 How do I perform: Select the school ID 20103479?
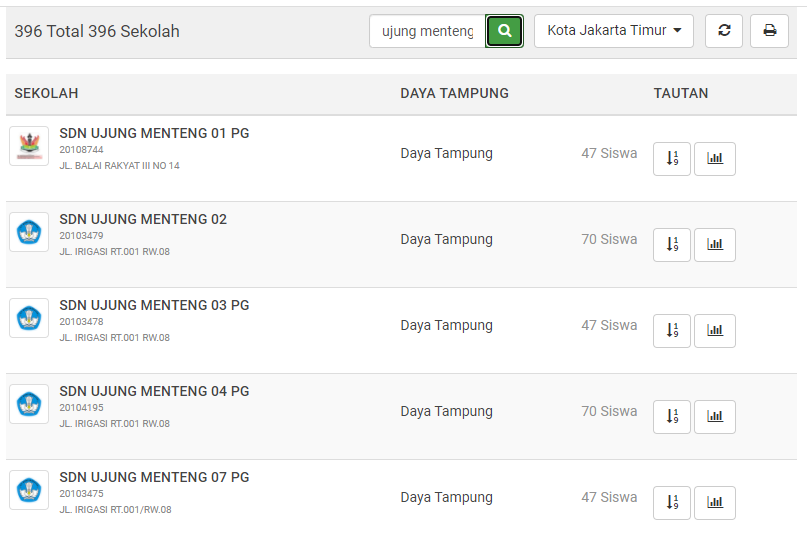click(81, 236)
